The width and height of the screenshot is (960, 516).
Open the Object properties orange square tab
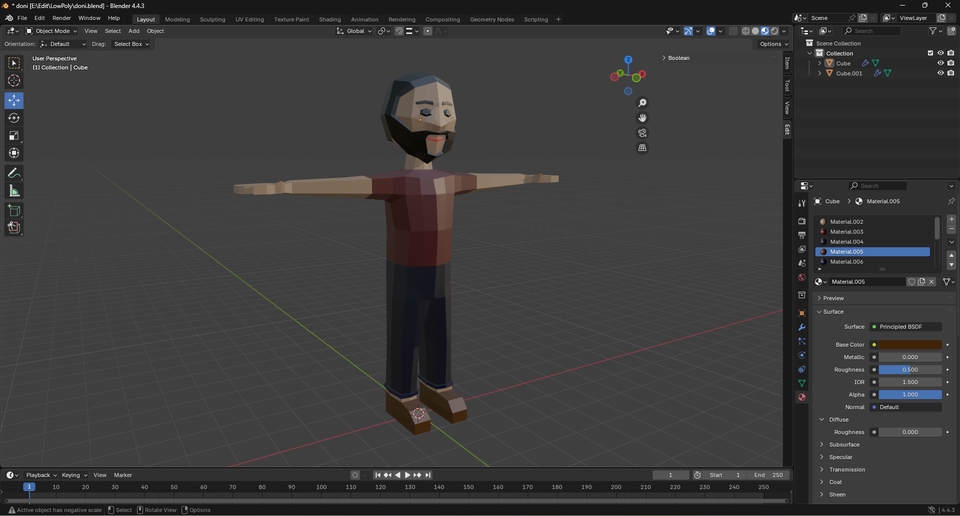[801, 313]
